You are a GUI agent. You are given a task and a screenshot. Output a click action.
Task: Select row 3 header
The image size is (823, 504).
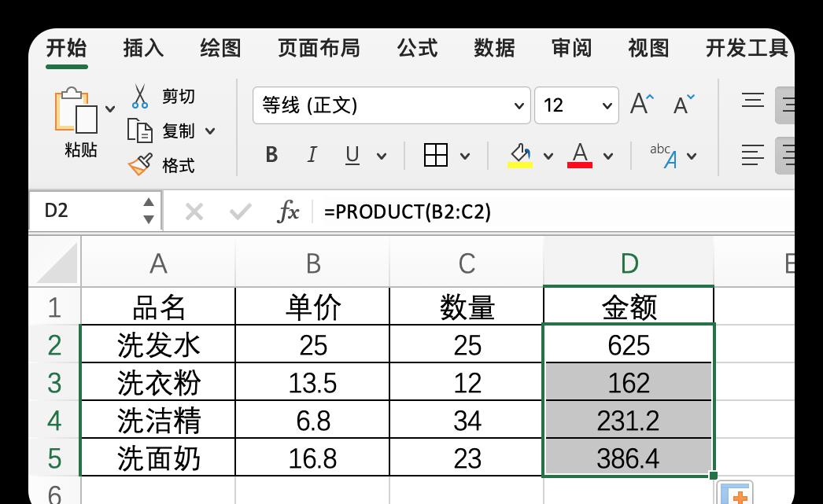tap(54, 382)
